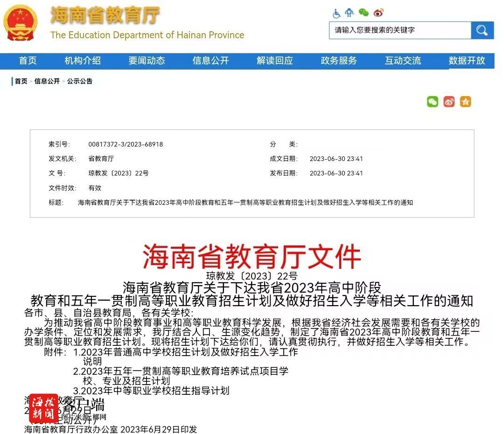The height and width of the screenshot is (434, 504).
Task: Go to 政务服务 section
Action: pyautogui.click(x=339, y=61)
